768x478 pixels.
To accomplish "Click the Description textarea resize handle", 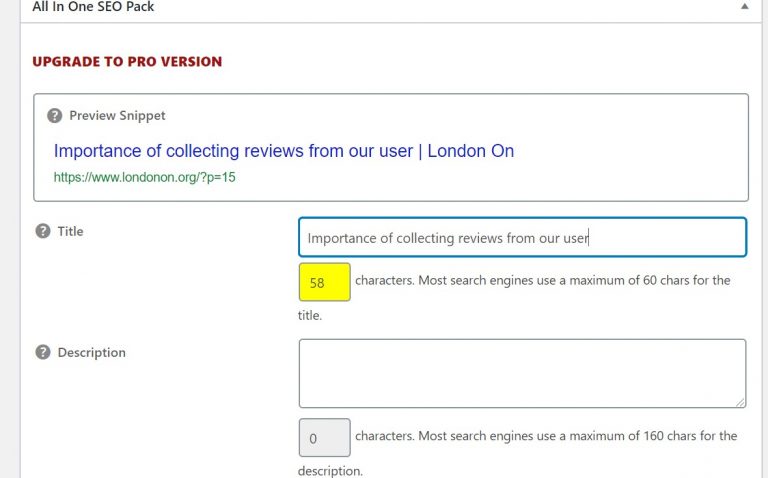I will click(x=741, y=402).
